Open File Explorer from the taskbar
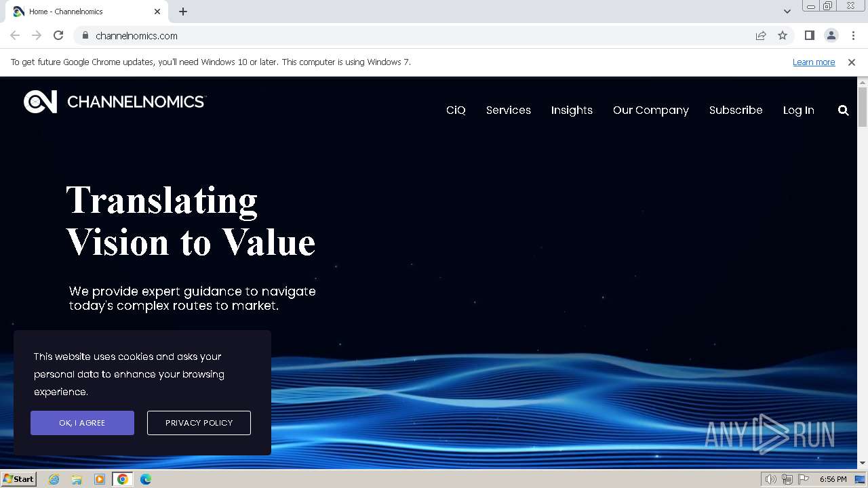 77,479
